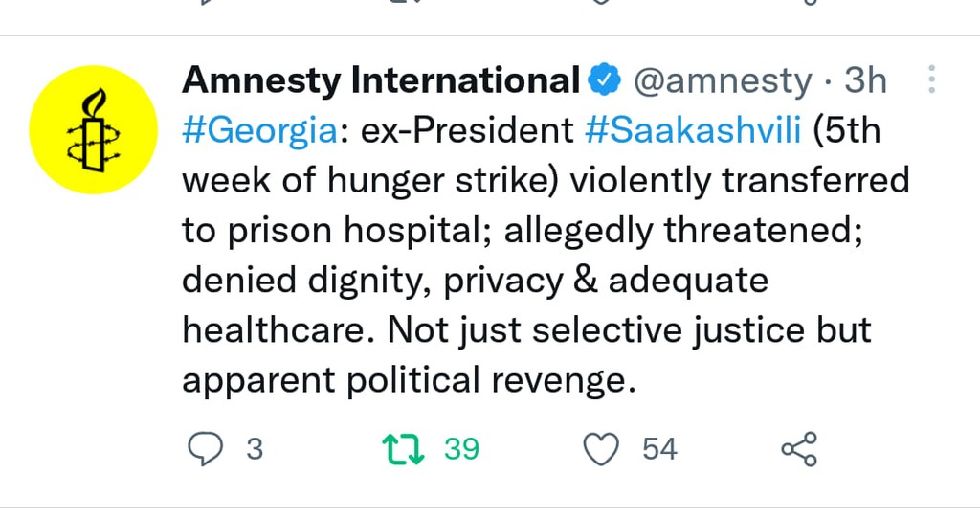Click the like count 54
The height and width of the screenshot is (519, 980).
(659, 448)
